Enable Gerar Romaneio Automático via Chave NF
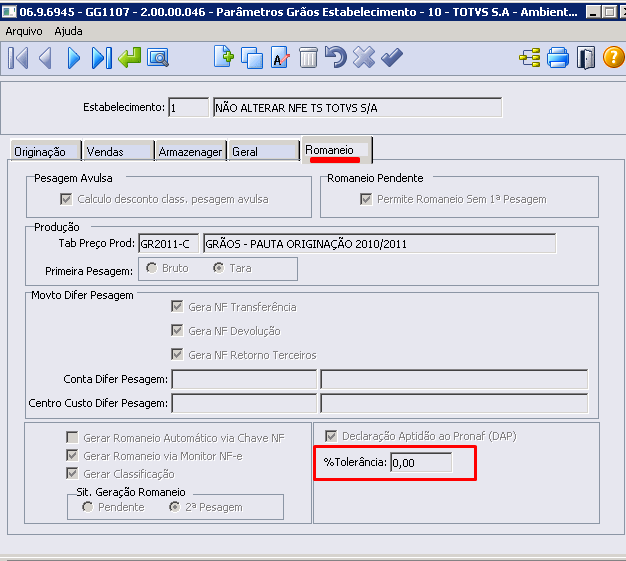Screen dimensions: 626x561 [x=72, y=438]
